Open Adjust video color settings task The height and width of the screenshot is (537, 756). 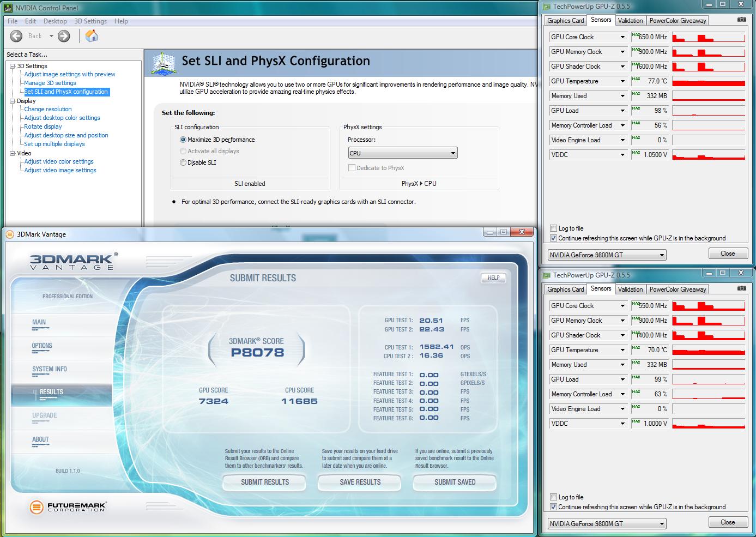pyautogui.click(x=59, y=161)
